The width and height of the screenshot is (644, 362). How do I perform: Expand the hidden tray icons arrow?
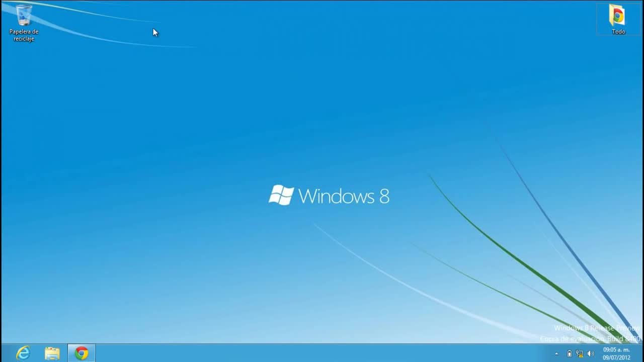[x=556, y=353]
